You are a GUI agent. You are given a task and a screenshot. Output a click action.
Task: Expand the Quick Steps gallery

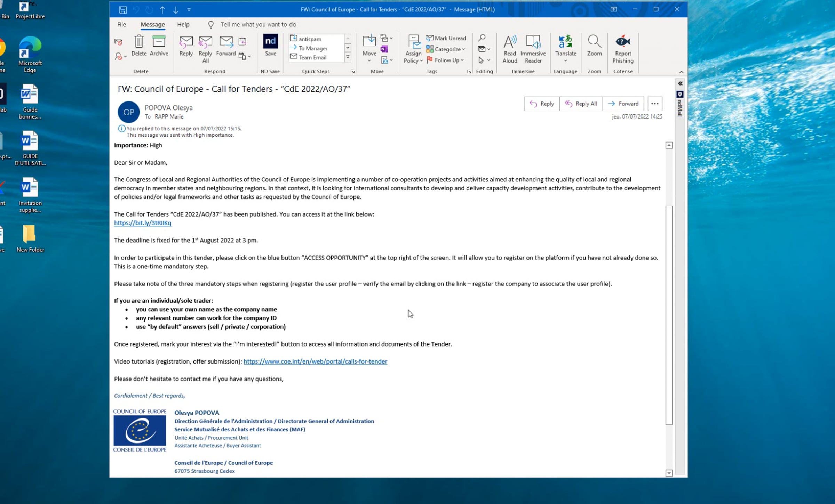click(x=348, y=57)
